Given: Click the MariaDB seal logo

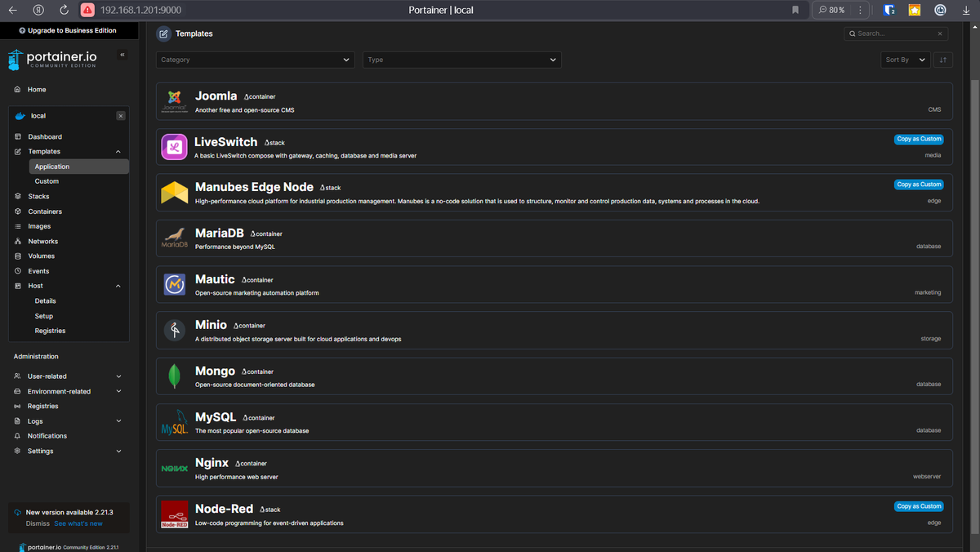Looking at the screenshot, I should pos(175,238).
